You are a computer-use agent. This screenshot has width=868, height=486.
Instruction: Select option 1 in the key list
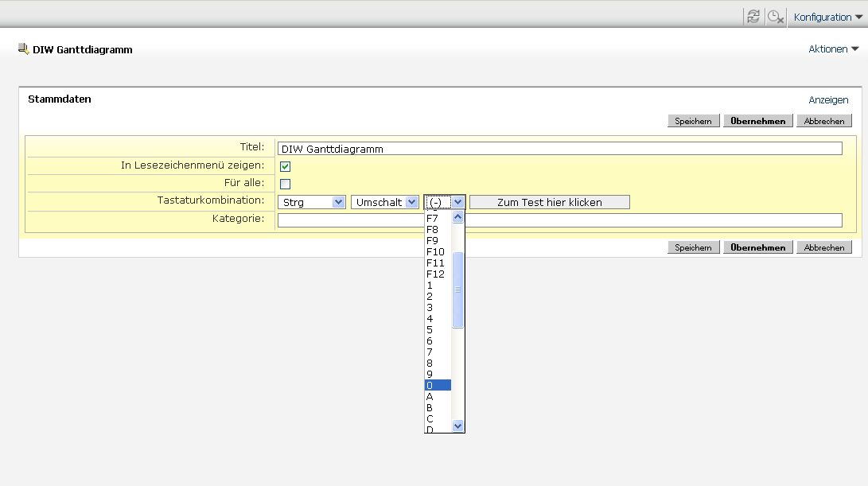tap(438, 285)
